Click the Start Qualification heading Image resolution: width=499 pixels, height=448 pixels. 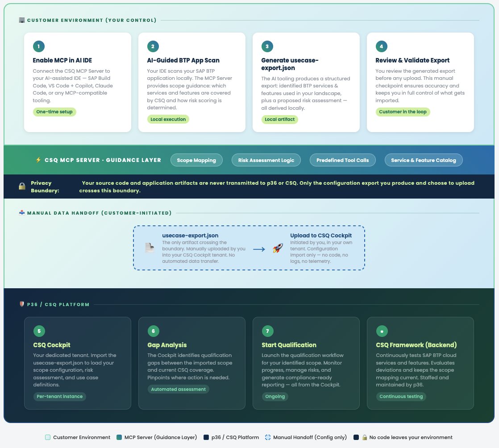[x=289, y=345]
